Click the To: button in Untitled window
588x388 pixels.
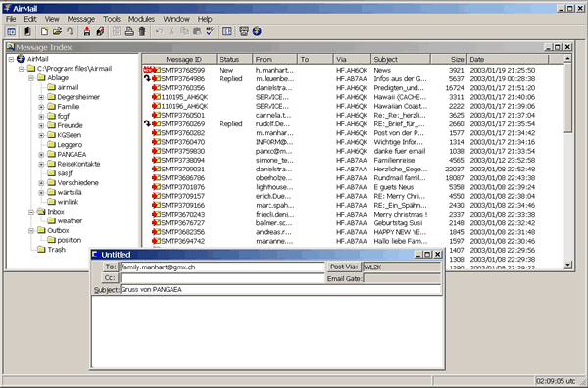[x=110, y=267]
